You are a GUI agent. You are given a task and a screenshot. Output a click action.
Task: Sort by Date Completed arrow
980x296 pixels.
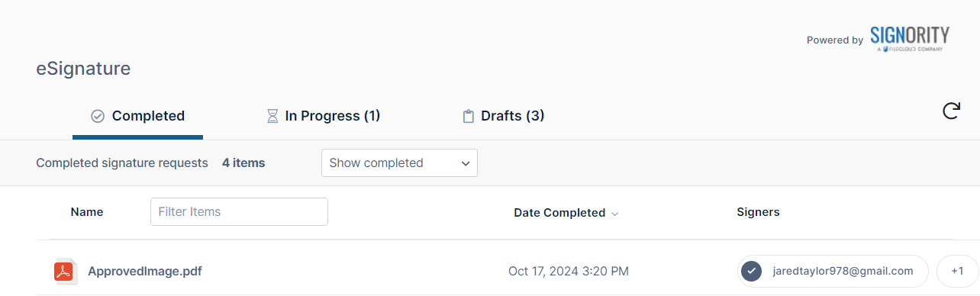615,214
